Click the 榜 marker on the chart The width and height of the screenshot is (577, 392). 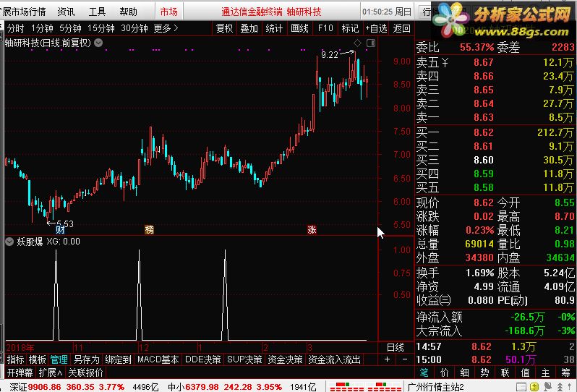pos(149,230)
